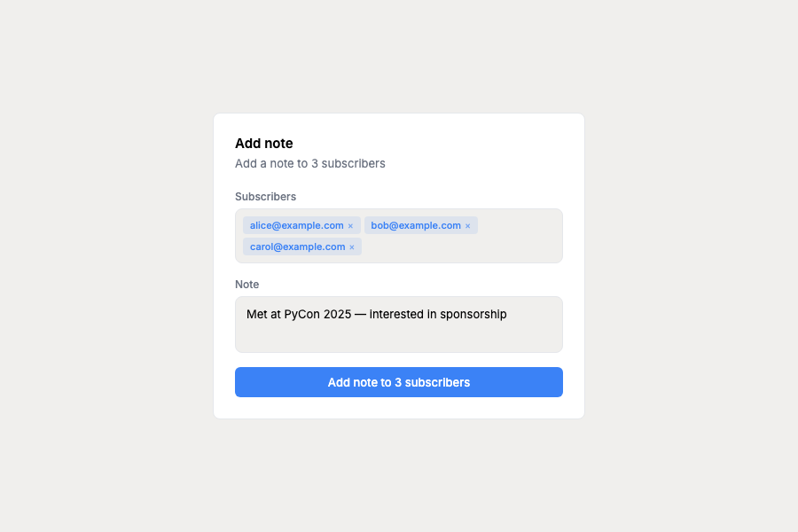Click the Subscribers field label
The image size is (798, 532).
265,196
